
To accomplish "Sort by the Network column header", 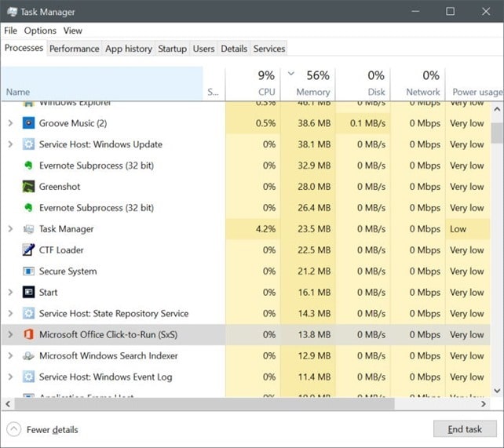I will [x=418, y=84].
